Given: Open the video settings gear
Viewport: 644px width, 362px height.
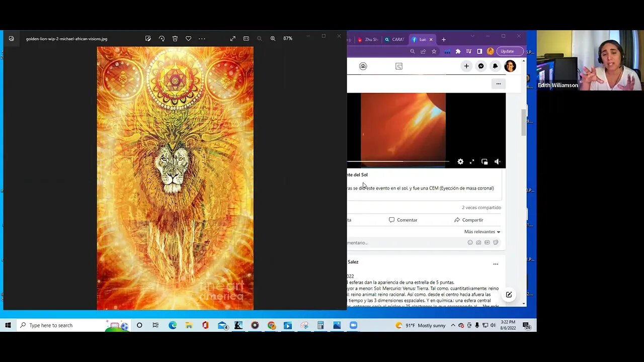Looking at the screenshot, I should coord(460,161).
